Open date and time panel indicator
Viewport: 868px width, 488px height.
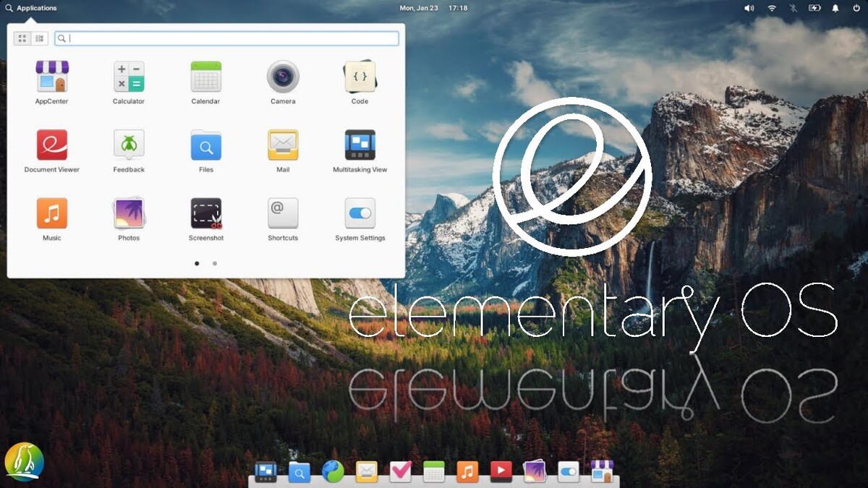(433, 8)
